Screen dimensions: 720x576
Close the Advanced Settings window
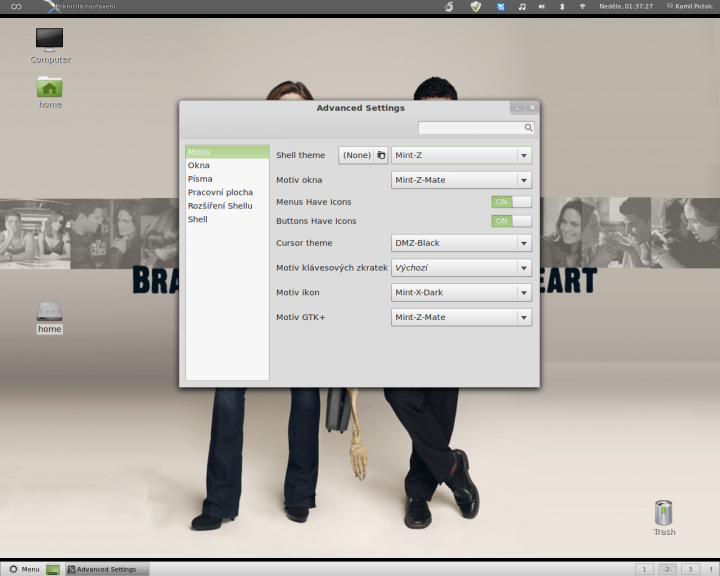532,108
